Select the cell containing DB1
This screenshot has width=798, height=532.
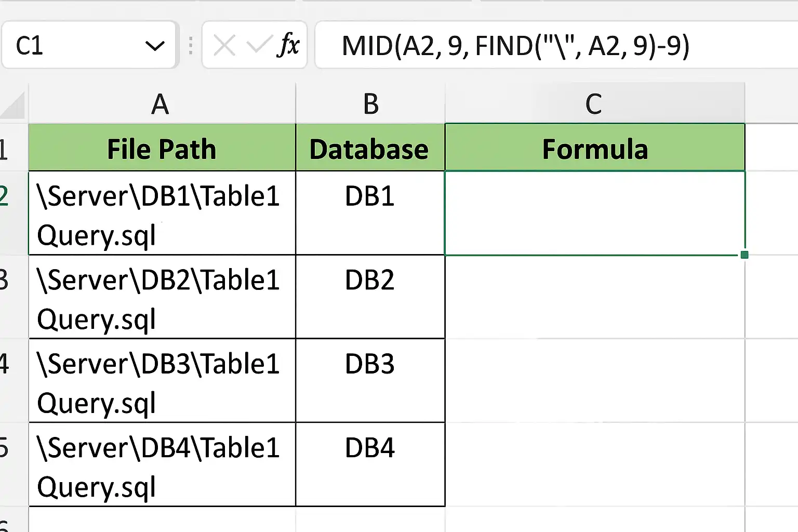pyautogui.click(x=370, y=213)
